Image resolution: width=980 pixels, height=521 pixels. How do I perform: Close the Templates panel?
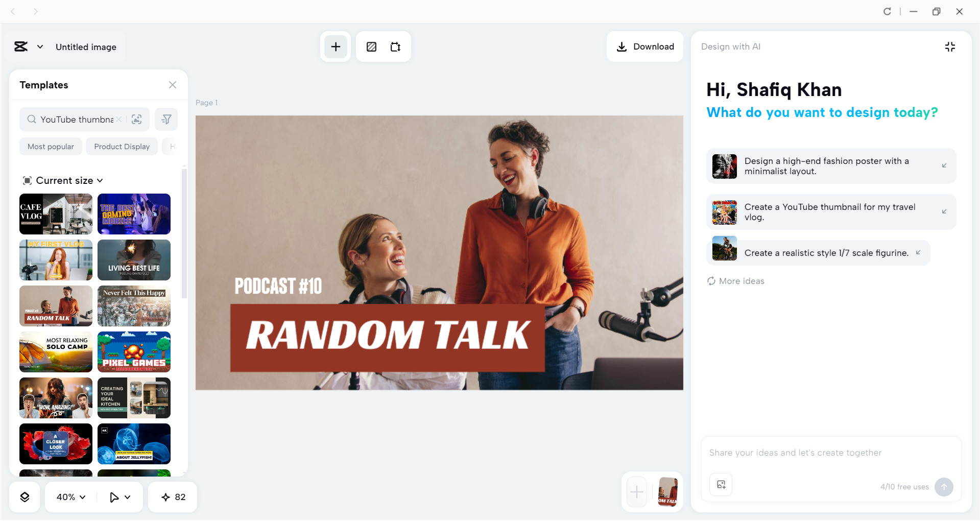[x=172, y=85]
